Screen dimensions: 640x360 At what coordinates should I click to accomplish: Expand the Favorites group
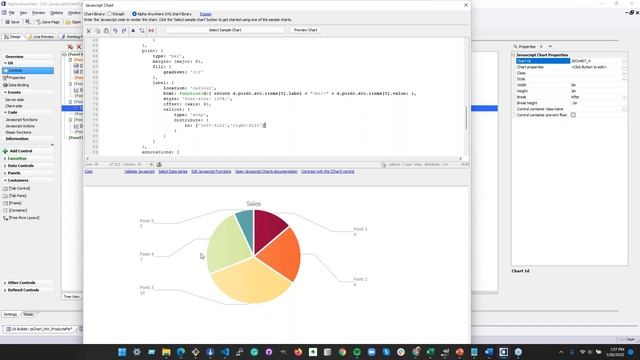(x=5, y=158)
